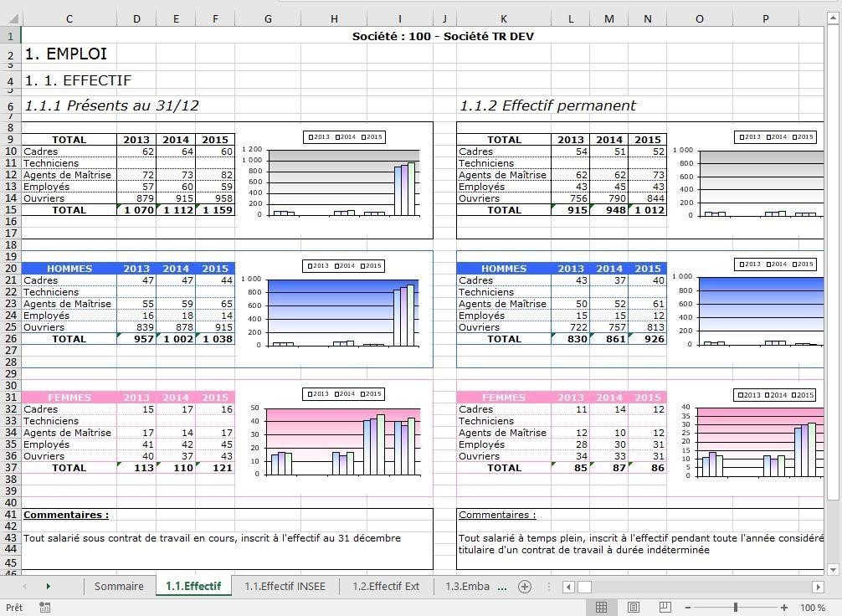Click the 'Société : 100 - Société TR DEV' title
Viewport: 842px width, 616px height.
[x=443, y=36]
